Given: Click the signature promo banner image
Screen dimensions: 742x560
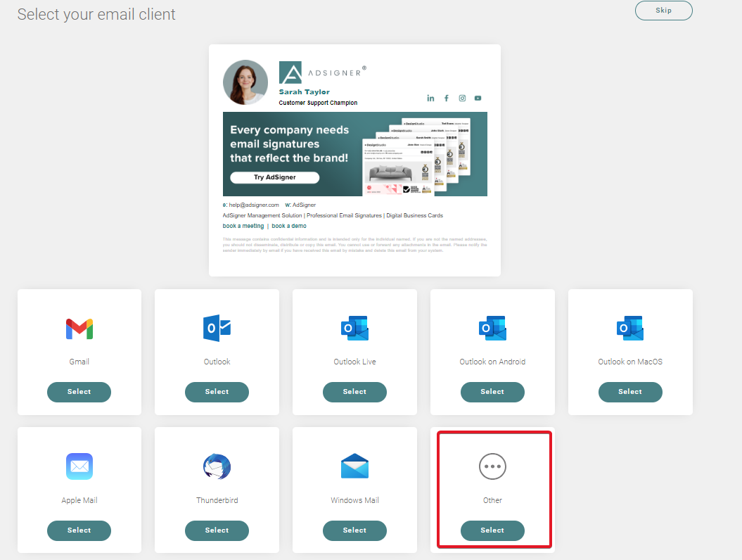Looking at the screenshot, I should pos(355,154).
